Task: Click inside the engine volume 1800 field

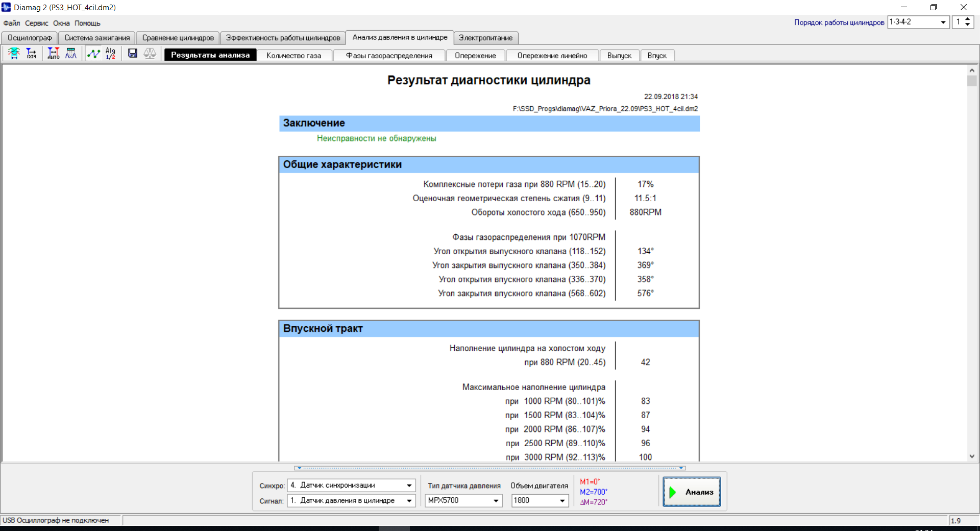Action: click(x=534, y=501)
